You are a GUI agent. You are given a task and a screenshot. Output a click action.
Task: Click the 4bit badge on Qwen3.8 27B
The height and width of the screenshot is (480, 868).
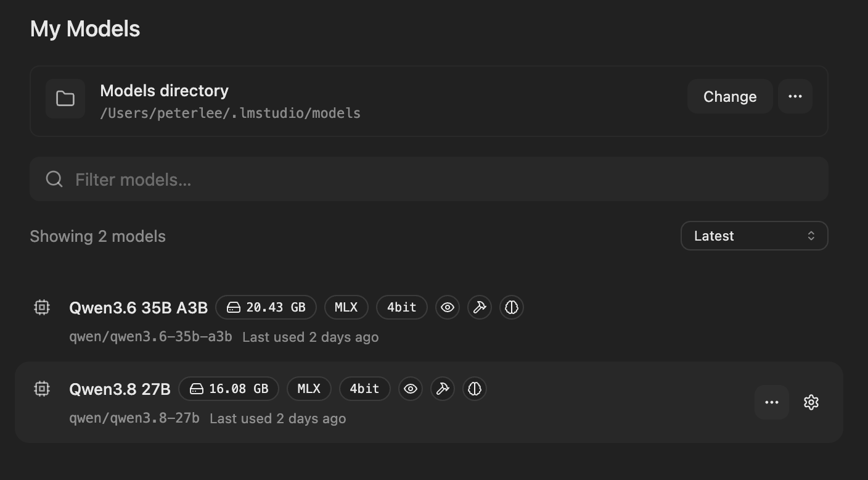[364, 389]
